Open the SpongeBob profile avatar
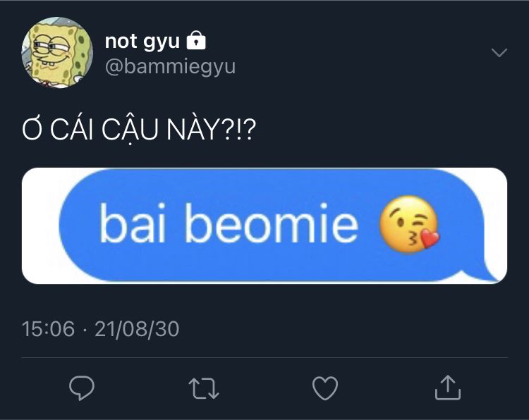This screenshot has width=529, height=420. (x=57, y=53)
